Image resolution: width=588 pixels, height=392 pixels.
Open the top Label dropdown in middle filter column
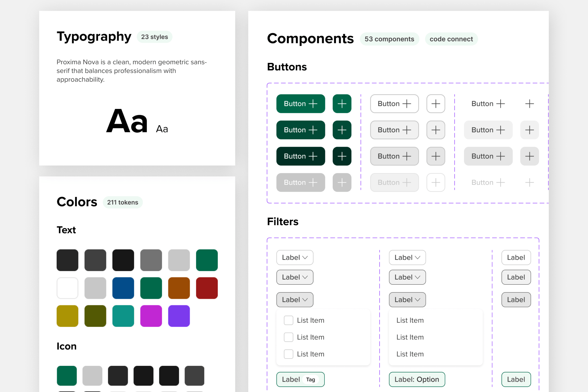pyautogui.click(x=407, y=258)
